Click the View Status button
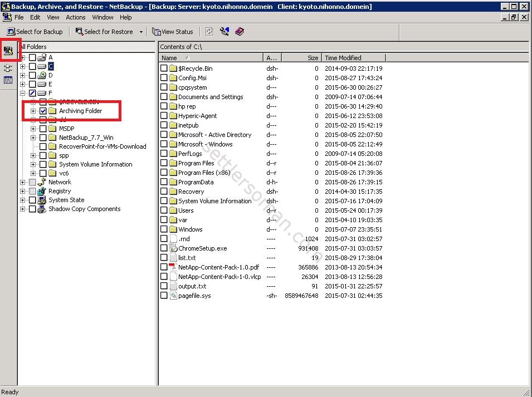 173,31
